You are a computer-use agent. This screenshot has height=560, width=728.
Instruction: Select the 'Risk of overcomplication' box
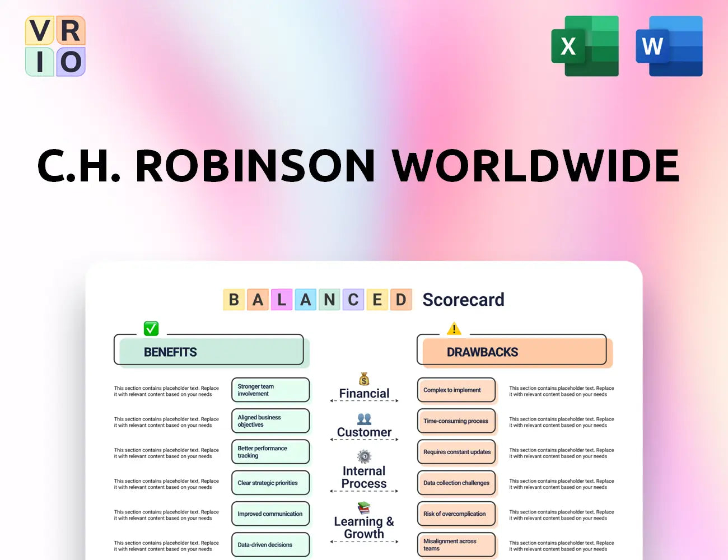pos(456,514)
